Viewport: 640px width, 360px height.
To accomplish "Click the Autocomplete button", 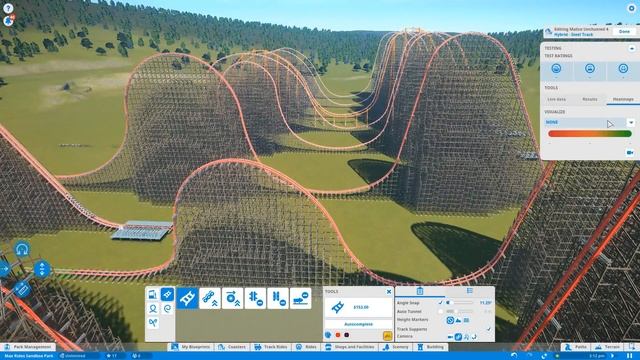I will pos(358,324).
